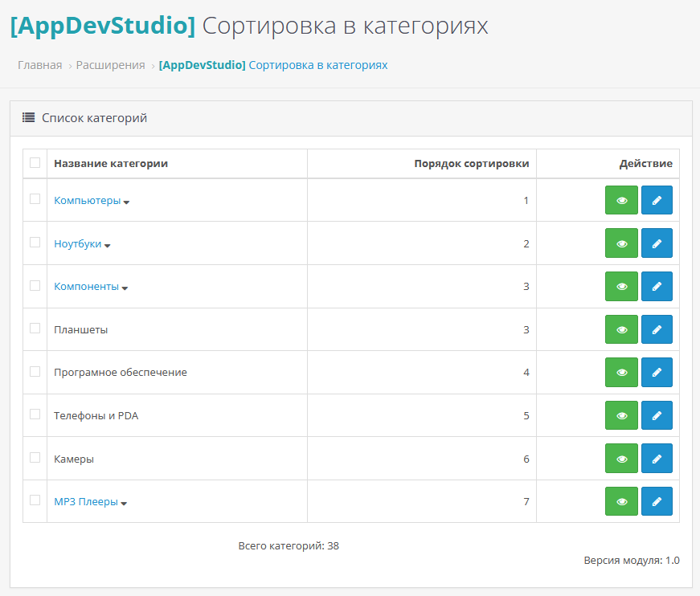This screenshot has width=700, height=596.
Task: Open the Компьютеры category link
Action: click(87, 200)
